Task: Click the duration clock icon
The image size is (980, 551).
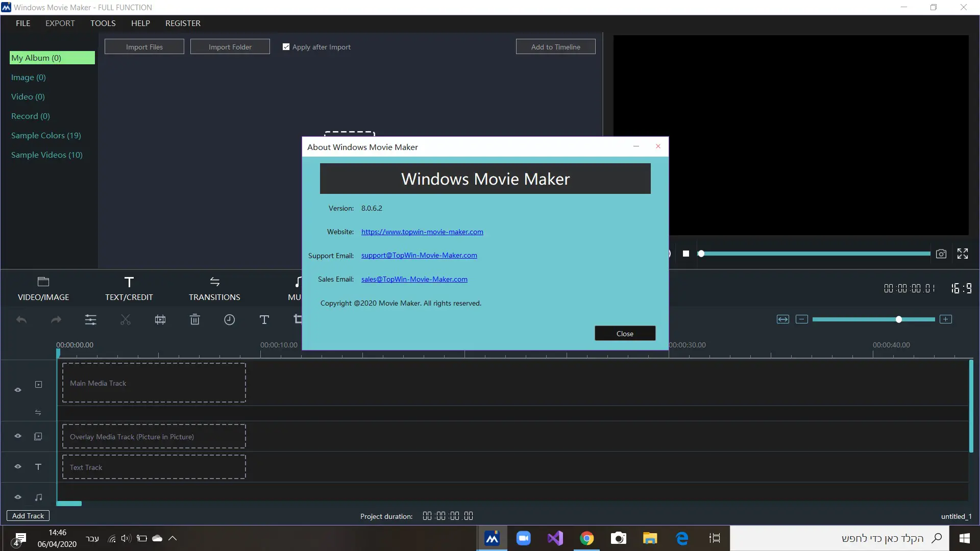Action: [229, 320]
